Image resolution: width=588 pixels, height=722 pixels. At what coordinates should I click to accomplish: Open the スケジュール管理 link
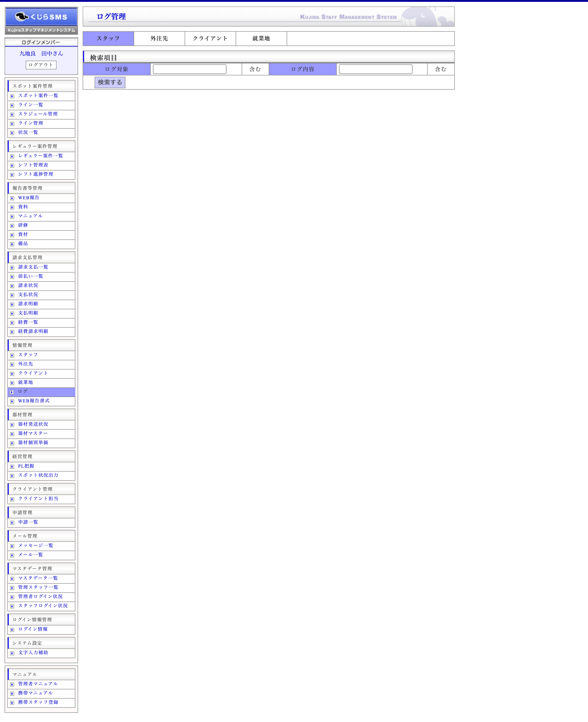point(38,114)
